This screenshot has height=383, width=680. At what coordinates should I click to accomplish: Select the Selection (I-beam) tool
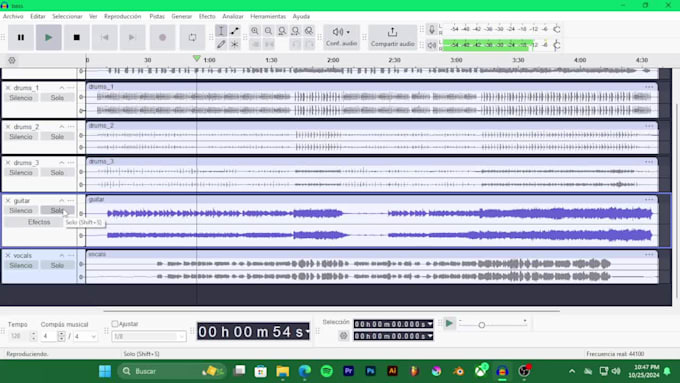221,31
